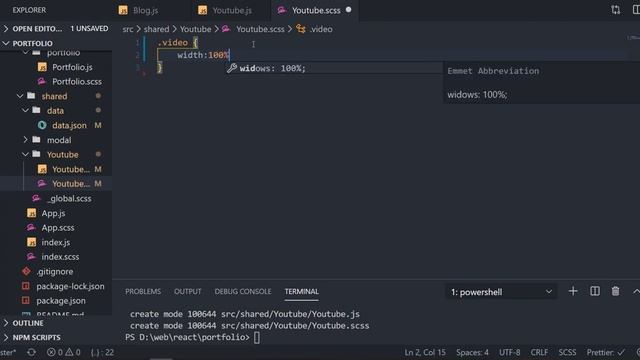The height and width of the screenshot is (360, 640).
Task: Open data.json file
Action: click(x=69, y=125)
